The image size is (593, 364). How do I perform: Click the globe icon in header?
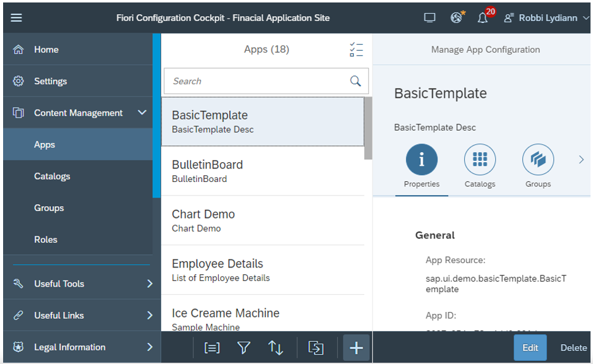coord(457,17)
